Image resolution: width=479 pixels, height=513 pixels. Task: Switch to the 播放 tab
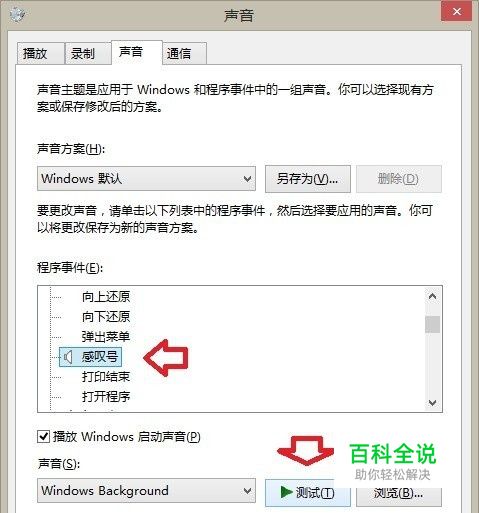(40, 53)
